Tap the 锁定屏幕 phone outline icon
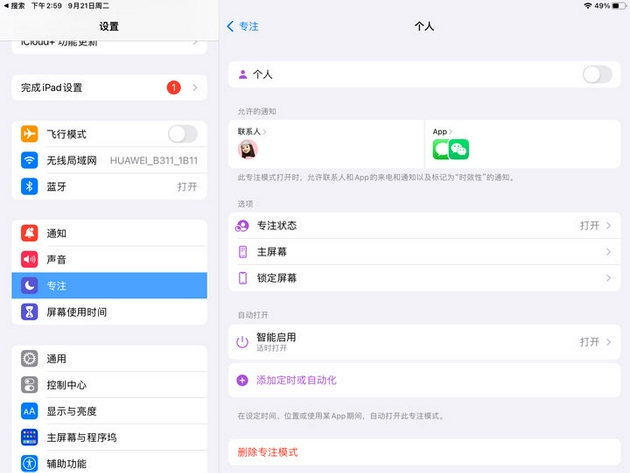 tap(243, 278)
